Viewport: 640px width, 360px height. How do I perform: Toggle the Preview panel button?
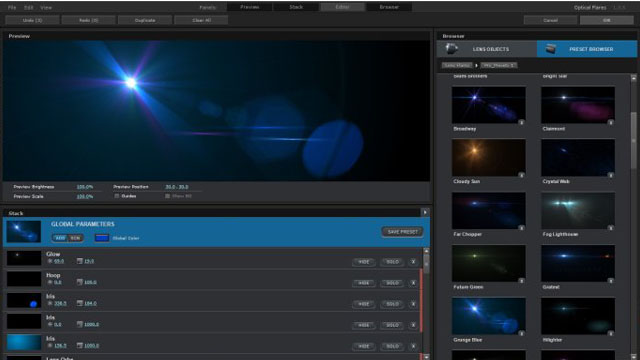coord(249,7)
